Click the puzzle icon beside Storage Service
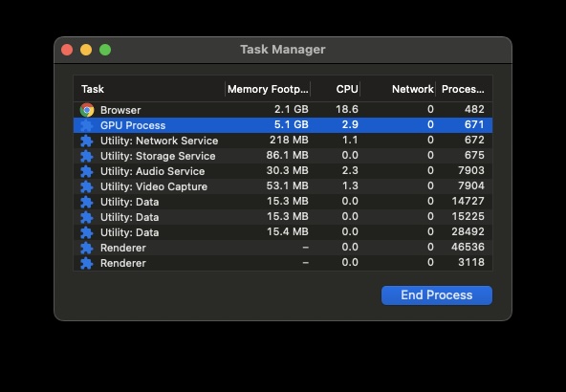The height and width of the screenshot is (392, 566). coord(87,156)
